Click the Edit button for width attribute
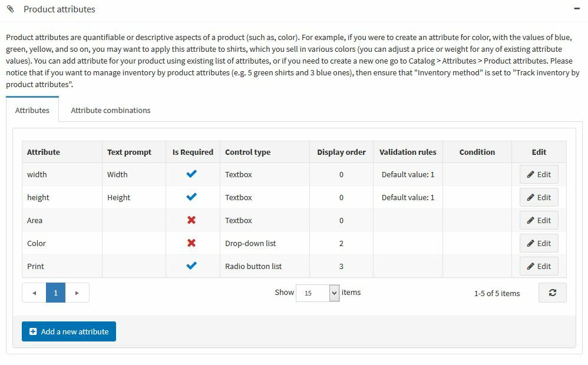 point(539,174)
